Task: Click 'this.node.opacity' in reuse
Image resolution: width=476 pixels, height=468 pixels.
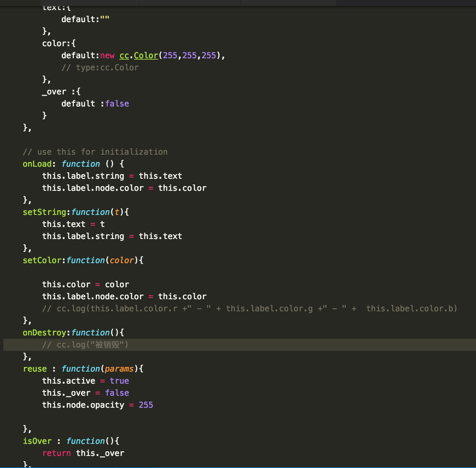Action: click(83, 405)
